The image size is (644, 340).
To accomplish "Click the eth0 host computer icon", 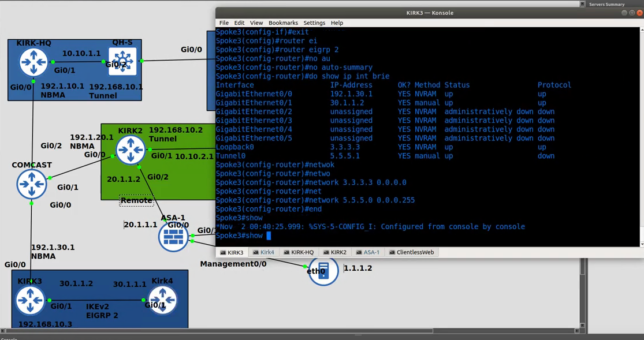I will pyautogui.click(x=323, y=271).
